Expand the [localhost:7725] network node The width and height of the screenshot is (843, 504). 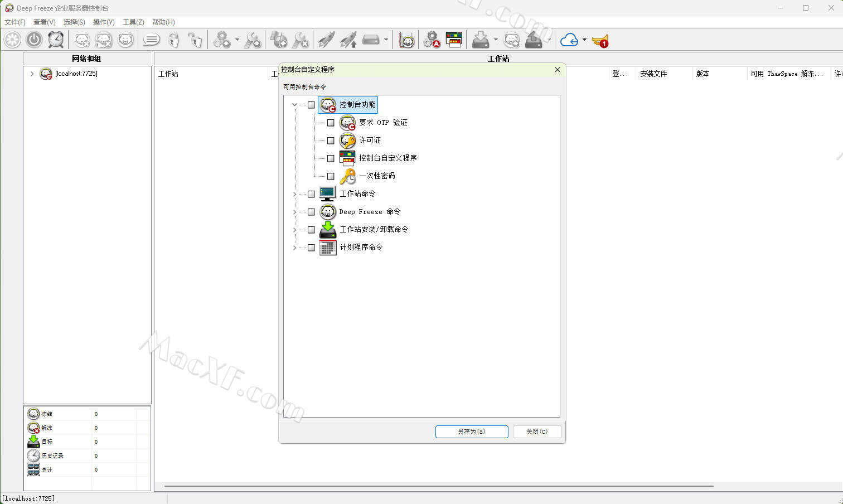pyautogui.click(x=32, y=74)
